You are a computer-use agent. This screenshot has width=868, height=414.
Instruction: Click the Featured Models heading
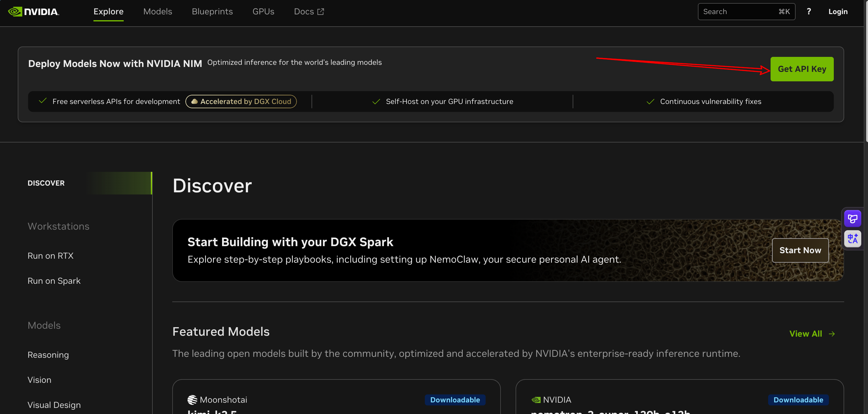(x=221, y=332)
